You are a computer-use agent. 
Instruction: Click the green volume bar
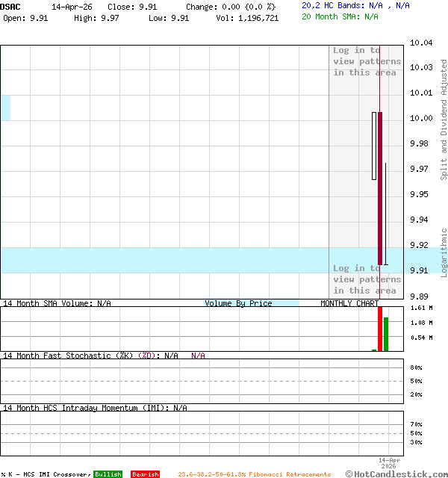coord(386,334)
